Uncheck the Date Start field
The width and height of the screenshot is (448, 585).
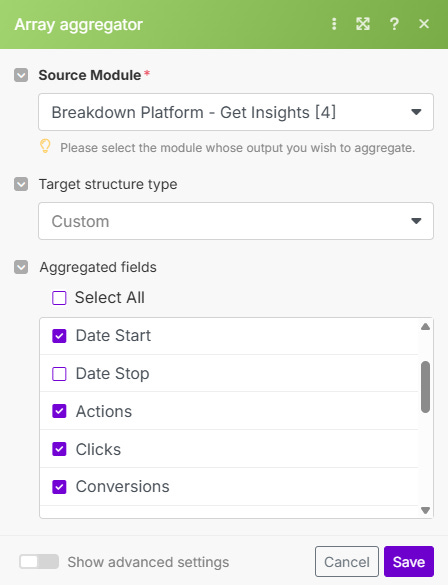(59, 336)
